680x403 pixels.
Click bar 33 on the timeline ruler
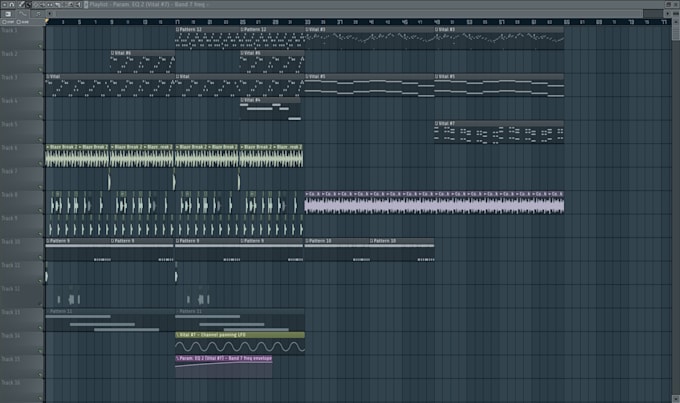307,22
